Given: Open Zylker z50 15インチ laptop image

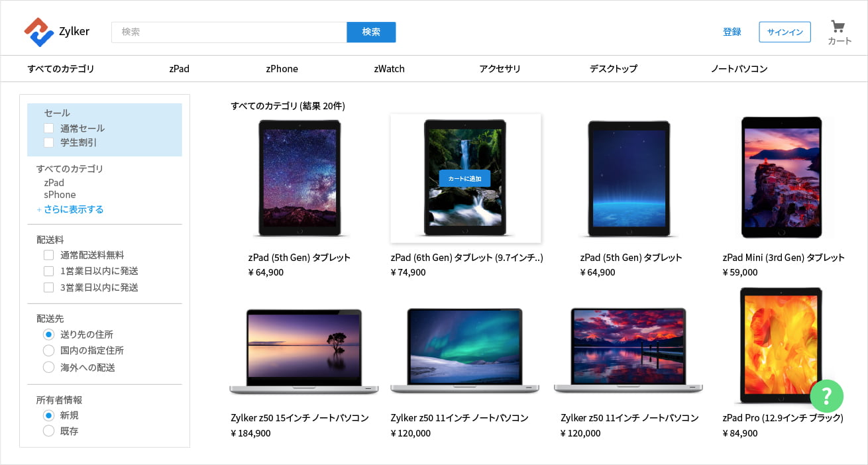Looking at the screenshot, I should pos(304,352).
